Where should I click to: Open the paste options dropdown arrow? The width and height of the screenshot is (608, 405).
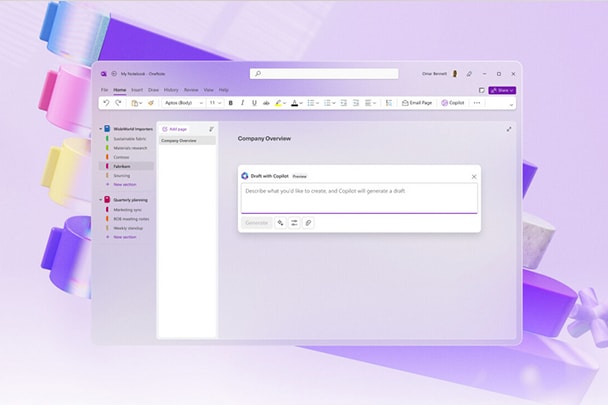(x=140, y=103)
